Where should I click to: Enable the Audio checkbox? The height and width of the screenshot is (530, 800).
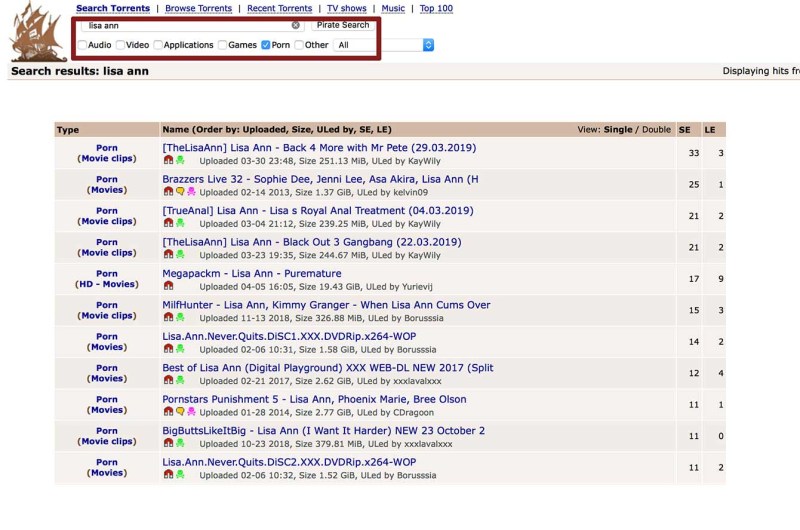83,45
